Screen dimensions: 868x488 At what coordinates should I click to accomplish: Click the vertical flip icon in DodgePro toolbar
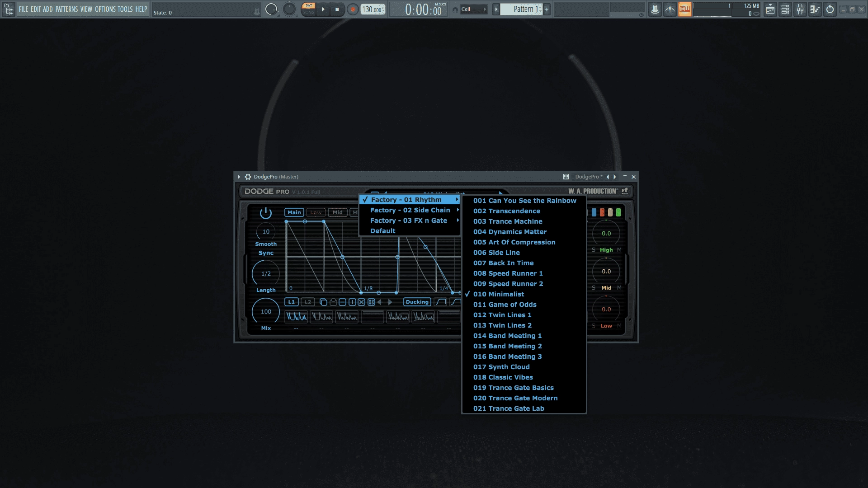[x=352, y=302]
